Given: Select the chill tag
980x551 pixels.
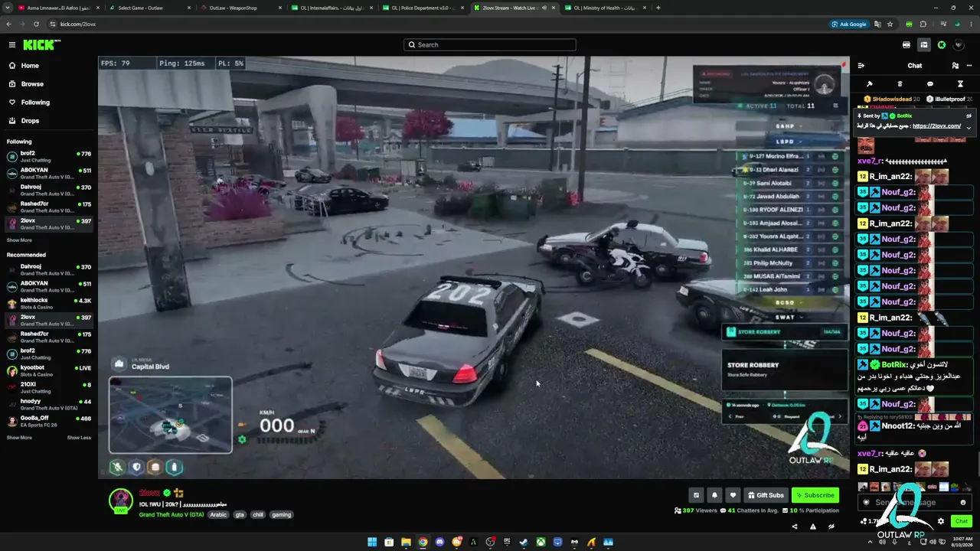Looking at the screenshot, I should (258, 515).
